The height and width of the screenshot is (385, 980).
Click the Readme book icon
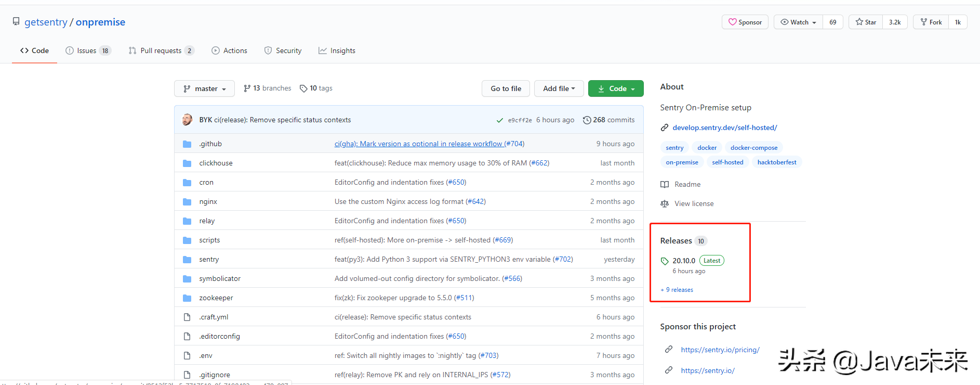[665, 185]
